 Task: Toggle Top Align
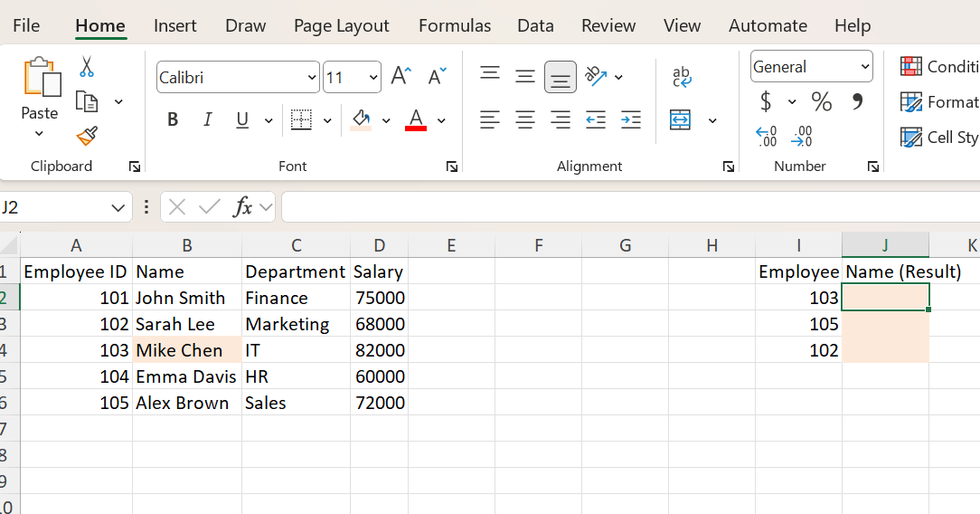pos(490,76)
